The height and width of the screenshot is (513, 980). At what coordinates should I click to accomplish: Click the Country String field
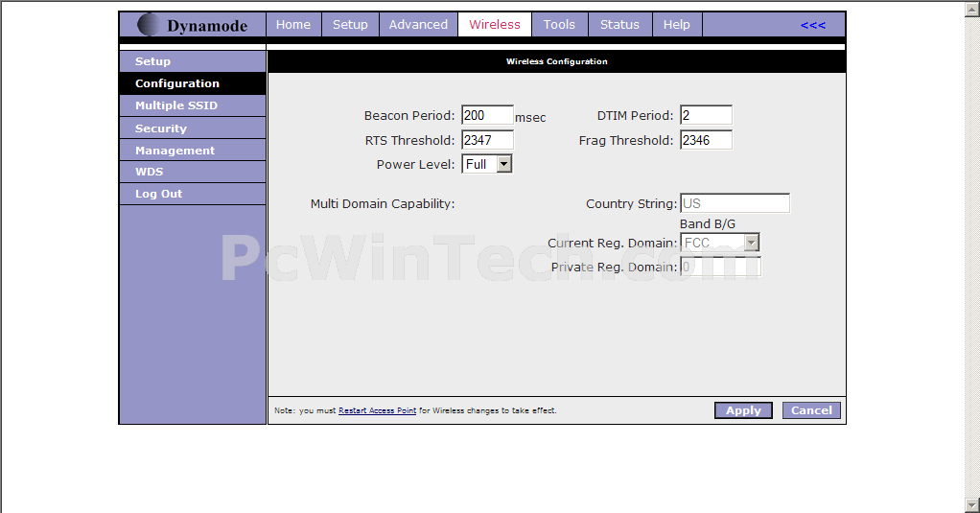pyautogui.click(x=735, y=203)
